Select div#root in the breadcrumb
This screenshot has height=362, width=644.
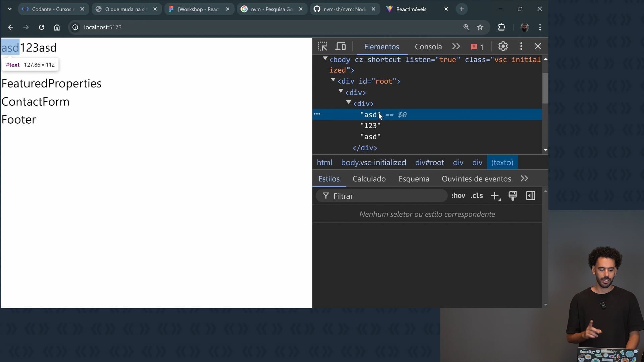[x=429, y=163]
